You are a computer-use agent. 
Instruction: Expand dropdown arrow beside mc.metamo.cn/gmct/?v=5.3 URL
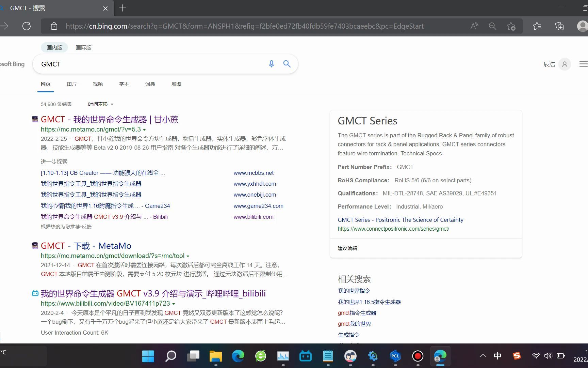(144, 130)
